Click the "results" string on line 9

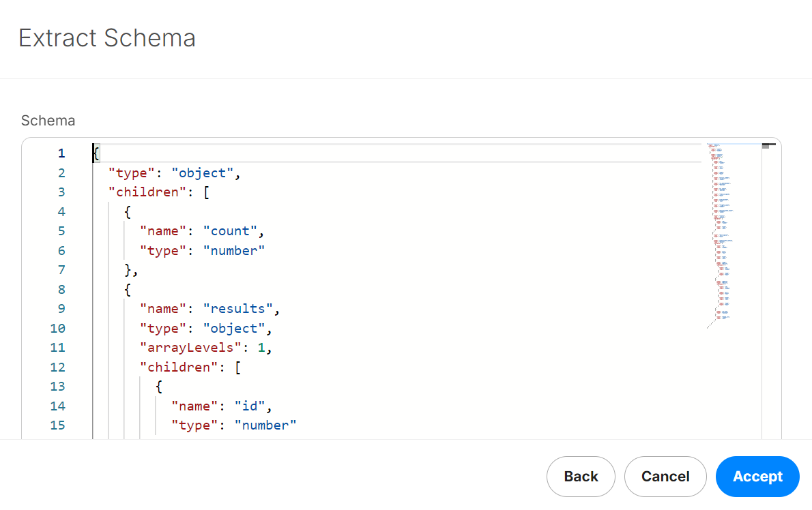(x=237, y=309)
